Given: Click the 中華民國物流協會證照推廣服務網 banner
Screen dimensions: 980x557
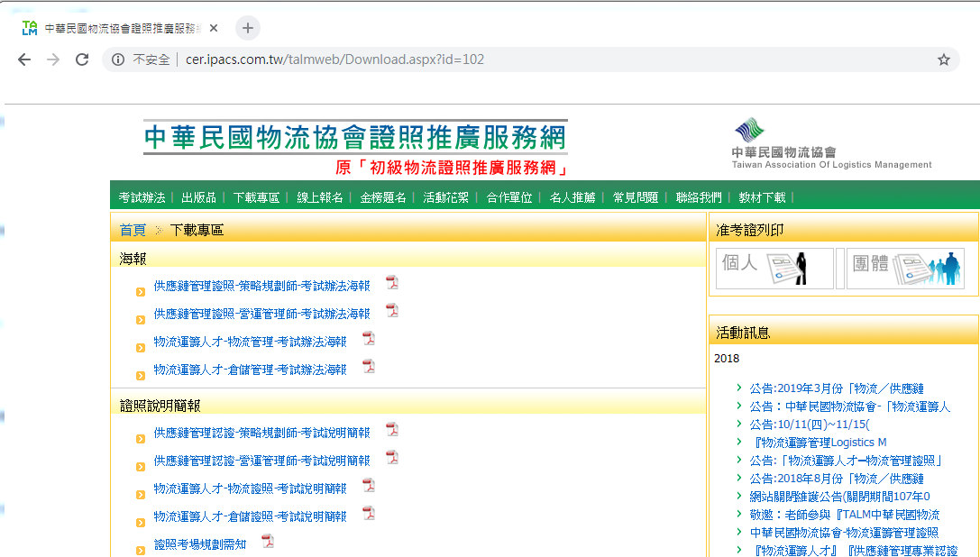Looking at the screenshot, I should tap(355, 138).
